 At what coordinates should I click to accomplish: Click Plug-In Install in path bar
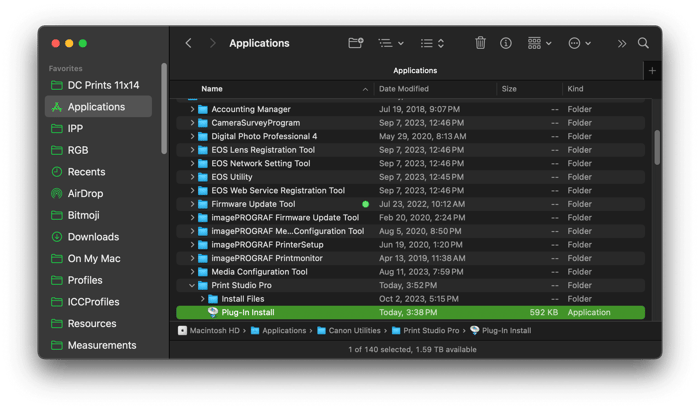[500, 331]
